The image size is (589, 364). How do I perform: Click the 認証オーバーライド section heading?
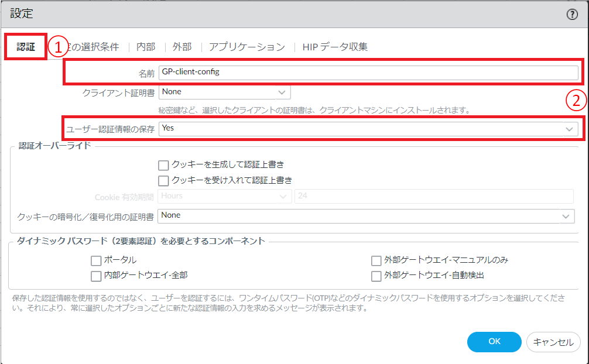(55, 146)
